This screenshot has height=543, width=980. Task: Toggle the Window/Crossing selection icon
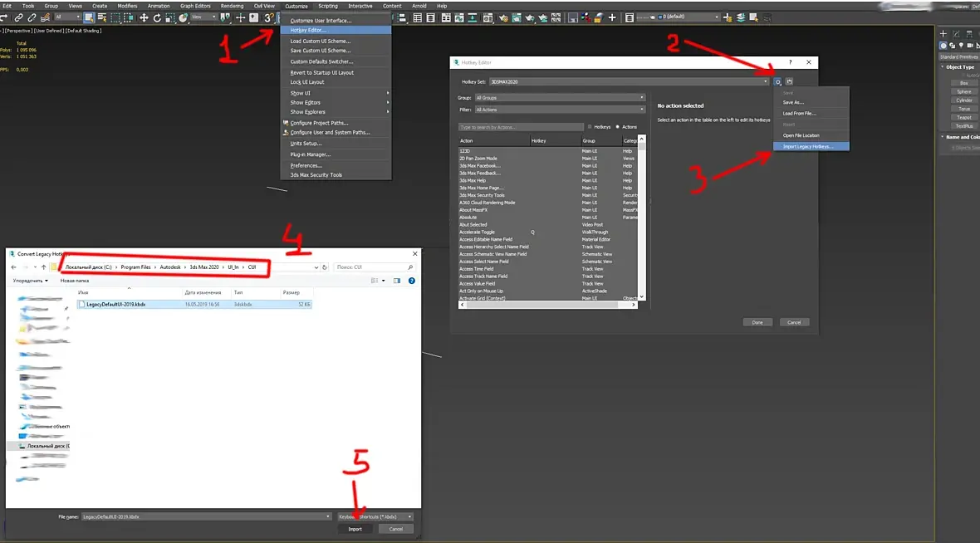[x=129, y=18]
